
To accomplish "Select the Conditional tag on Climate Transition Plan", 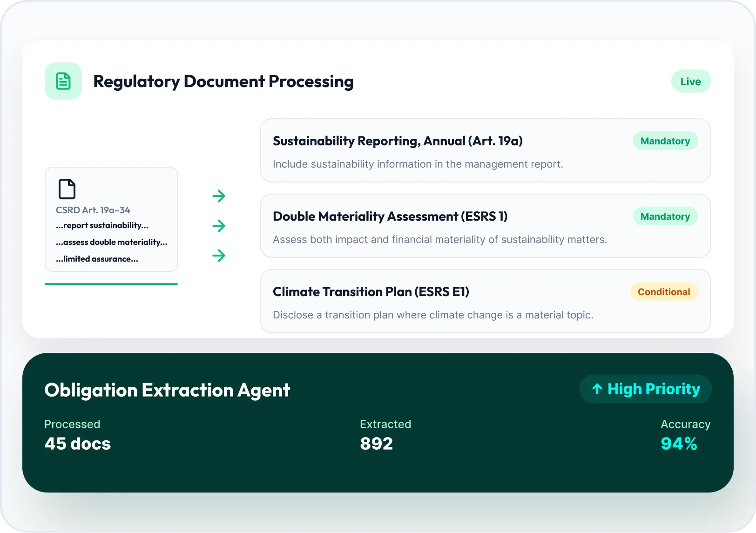I will coord(664,292).
